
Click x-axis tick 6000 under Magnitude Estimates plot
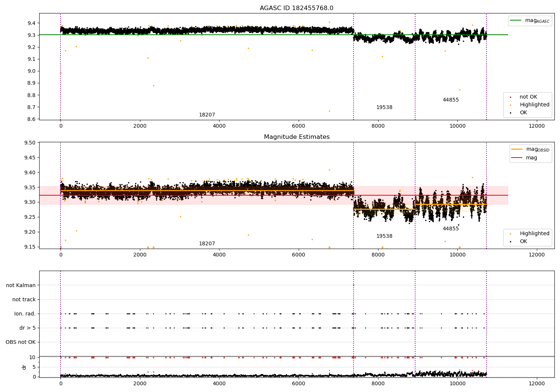click(x=299, y=255)
